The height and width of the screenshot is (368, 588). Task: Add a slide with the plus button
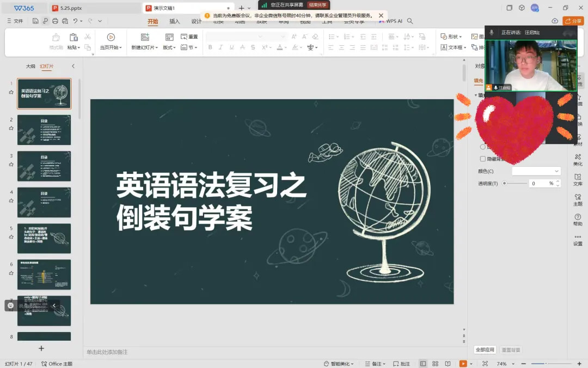click(x=41, y=348)
